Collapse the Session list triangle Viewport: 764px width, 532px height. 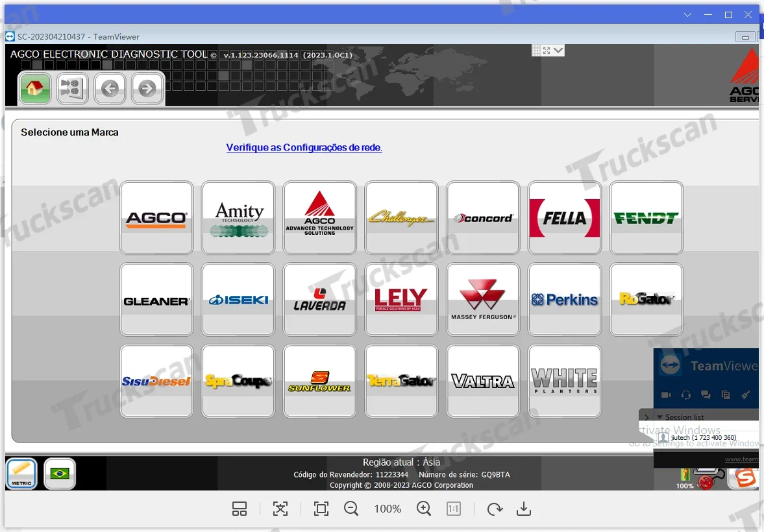point(659,417)
